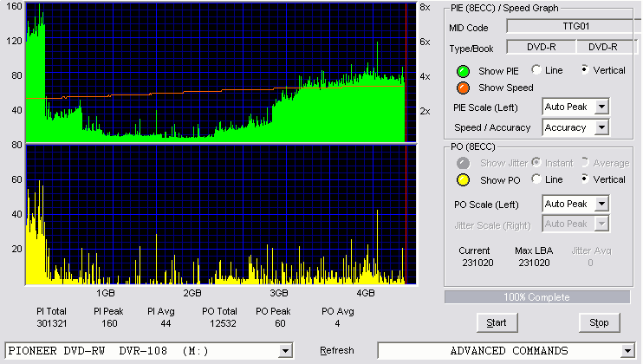The height and width of the screenshot is (364, 643).
Task: Expand the PIONEER DVD-RW drive selector
Action: [x=285, y=351]
